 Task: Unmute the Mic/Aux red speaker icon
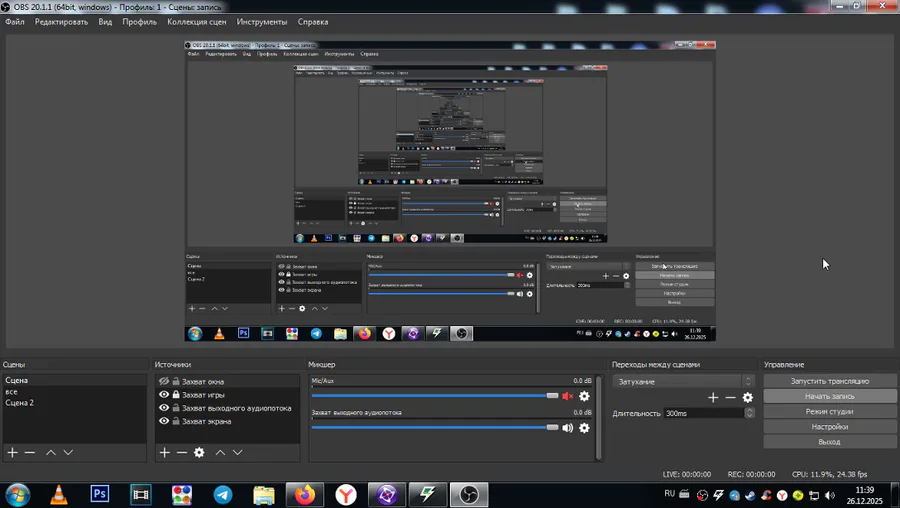click(x=568, y=396)
